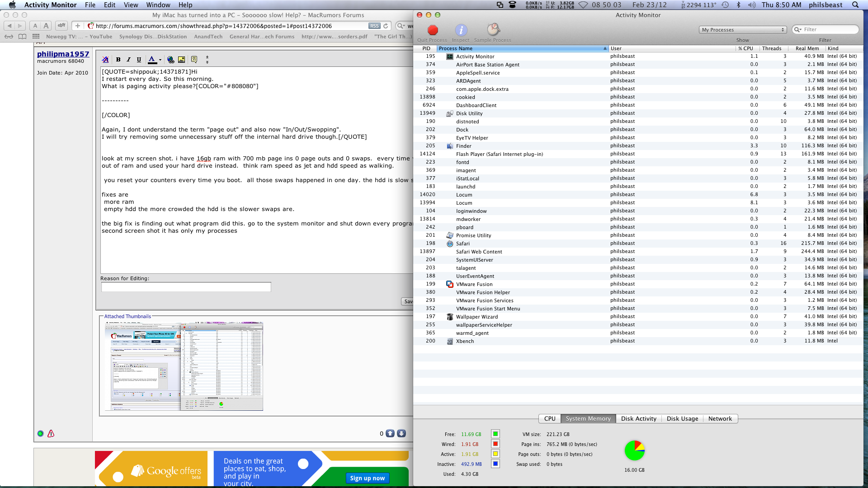Screen dimensions: 868x488
Task: Click the remove text formatting icon
Action: (x=105, y=60)
